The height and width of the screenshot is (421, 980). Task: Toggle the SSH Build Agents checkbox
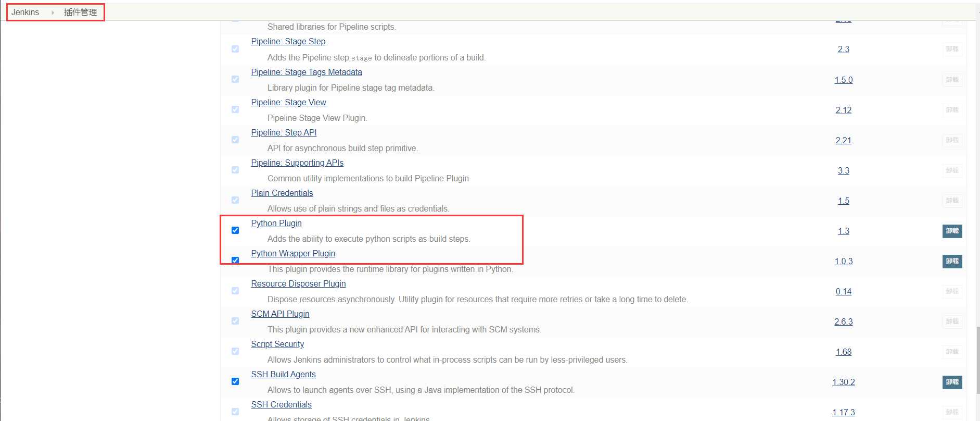point(235,381)
